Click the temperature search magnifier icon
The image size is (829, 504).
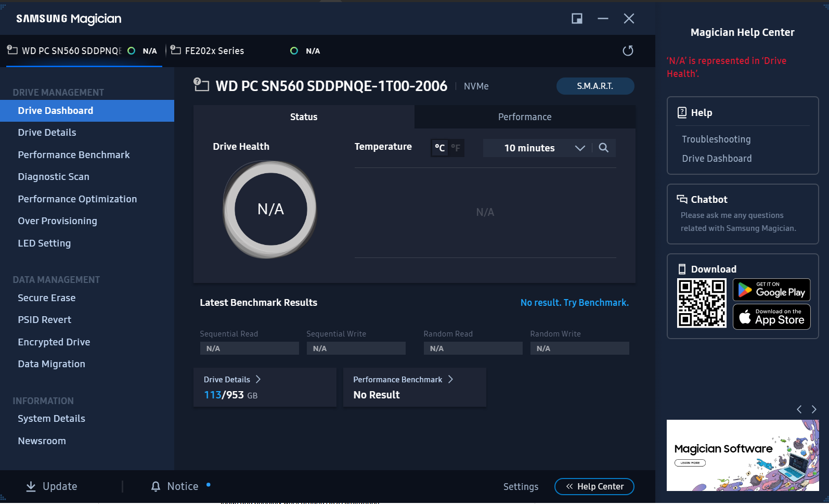(603, 148)
